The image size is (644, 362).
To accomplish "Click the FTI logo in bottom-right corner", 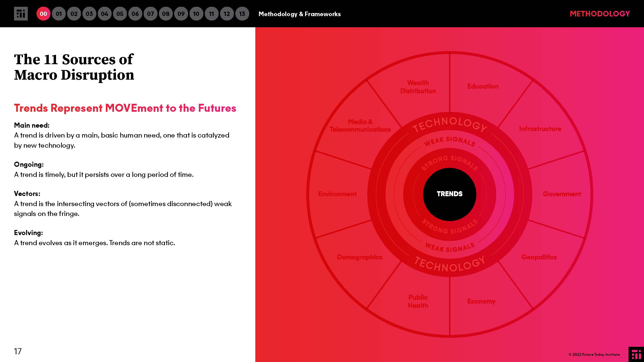I will coord(636,354).
